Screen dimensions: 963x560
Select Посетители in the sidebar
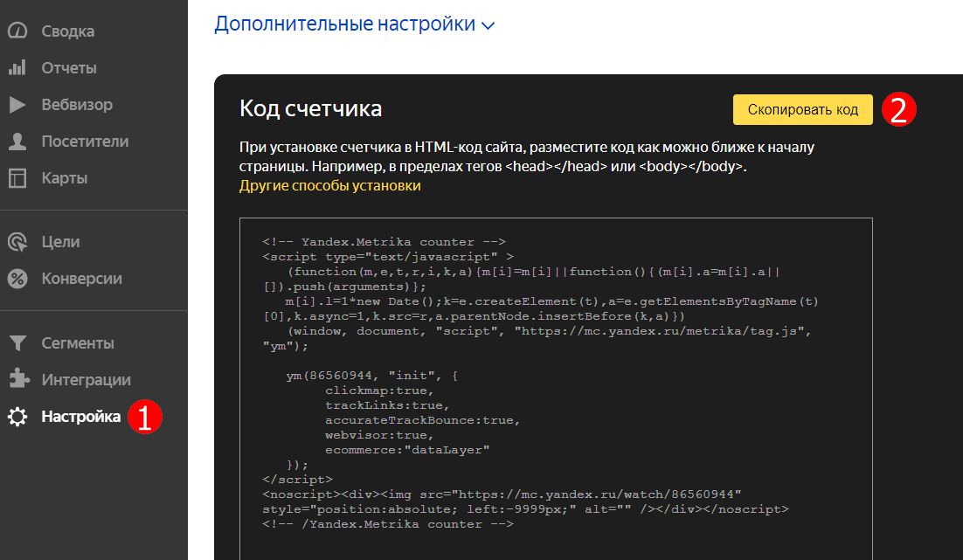(x=85, y=142)
